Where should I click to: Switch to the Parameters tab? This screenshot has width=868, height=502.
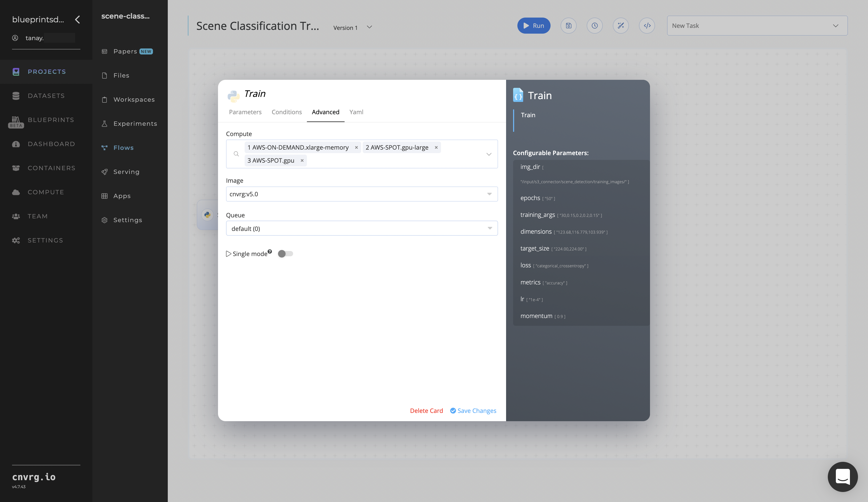(245, 112)
